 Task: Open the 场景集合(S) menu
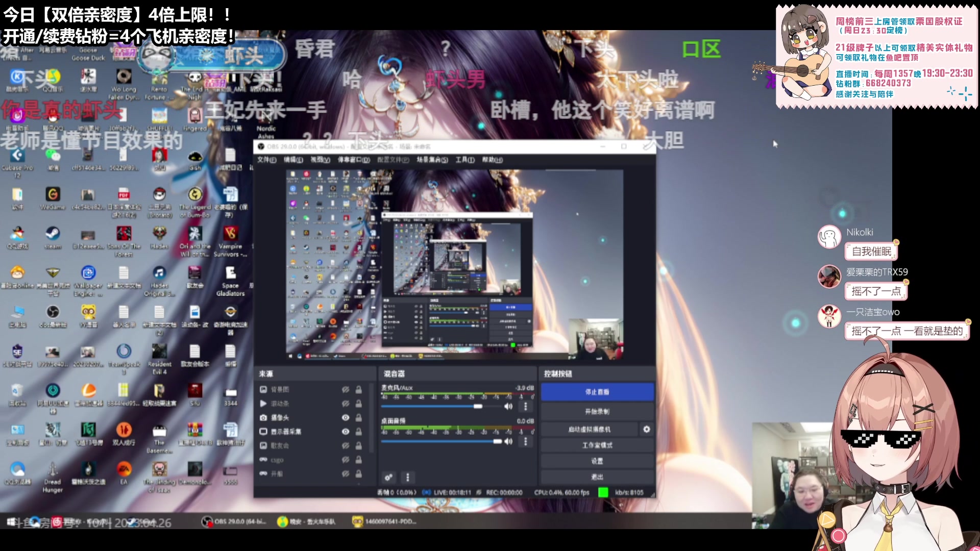(x=432, y=160)
